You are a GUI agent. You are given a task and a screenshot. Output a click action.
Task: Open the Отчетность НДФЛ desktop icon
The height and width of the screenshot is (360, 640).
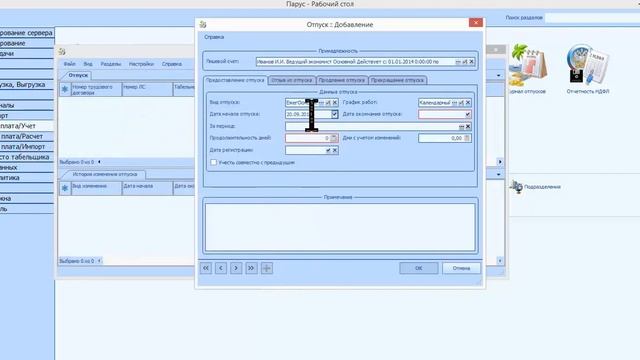[x=588, y=65]
